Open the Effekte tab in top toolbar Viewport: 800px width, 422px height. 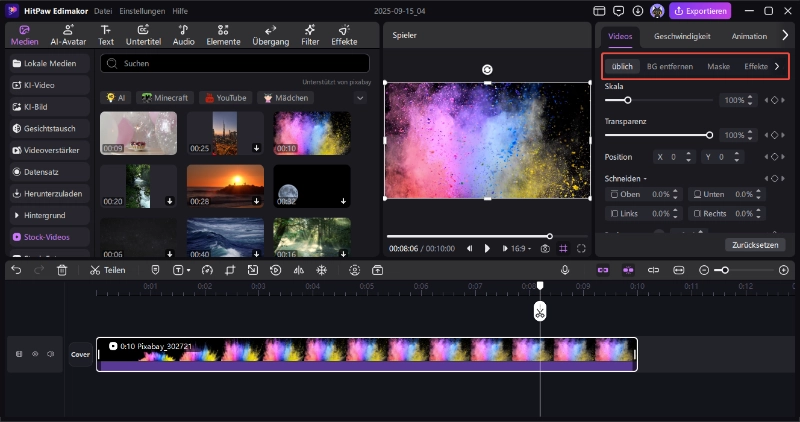(344, 35)
